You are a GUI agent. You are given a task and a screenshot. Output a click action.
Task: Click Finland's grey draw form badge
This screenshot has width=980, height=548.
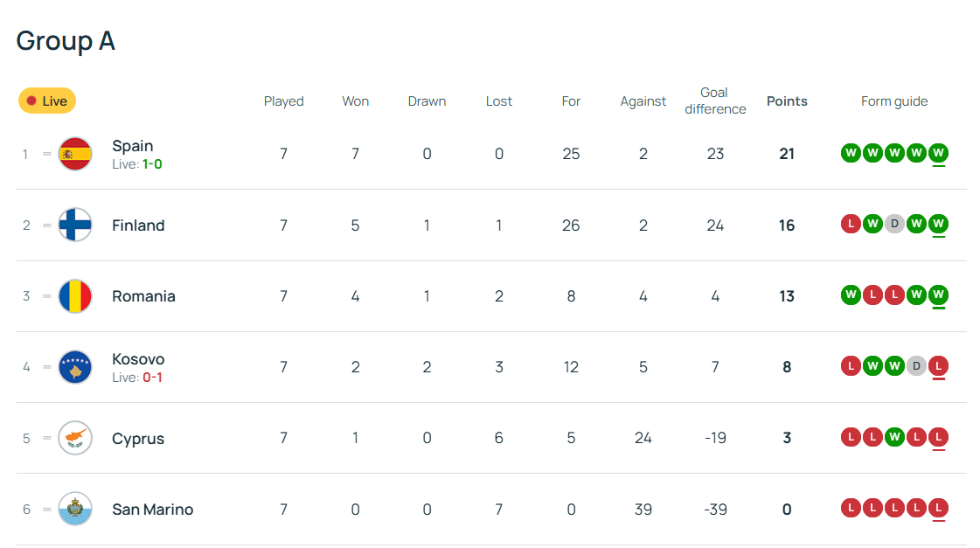point(893,225)
